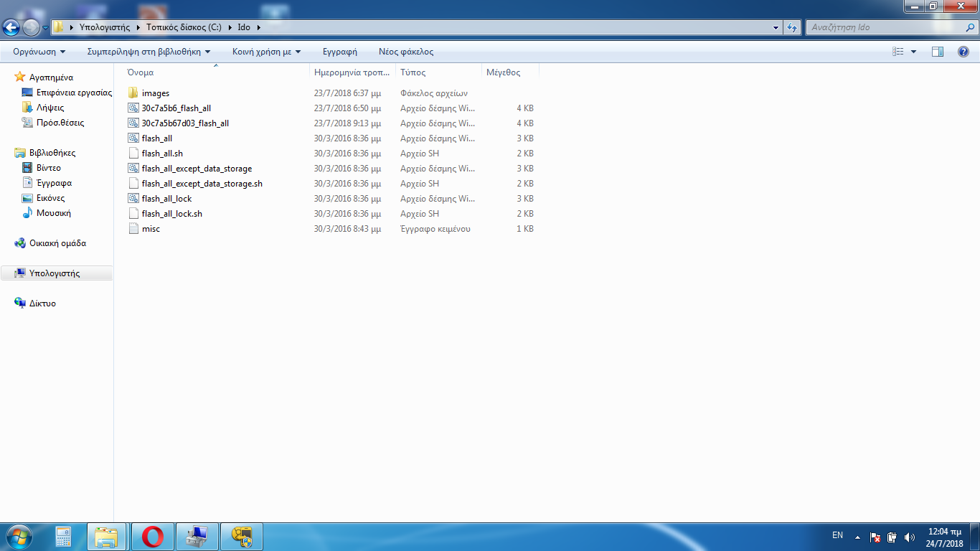Sort by the Μέγεθος column header
Screen dimensions: 980x551
pyautogui.click(x=503, y=72)
